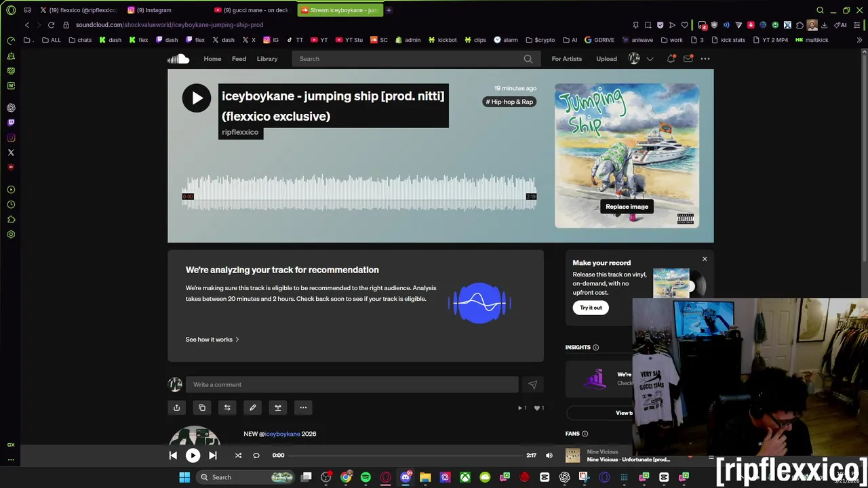Show more bookmarks with the double chevron
The height and width of the screenshot is (488, 868).
[x=860, y=40]
